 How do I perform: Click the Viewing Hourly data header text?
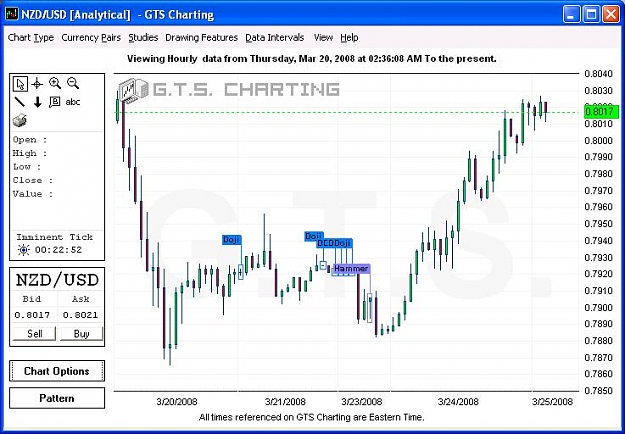click(312, 59)
